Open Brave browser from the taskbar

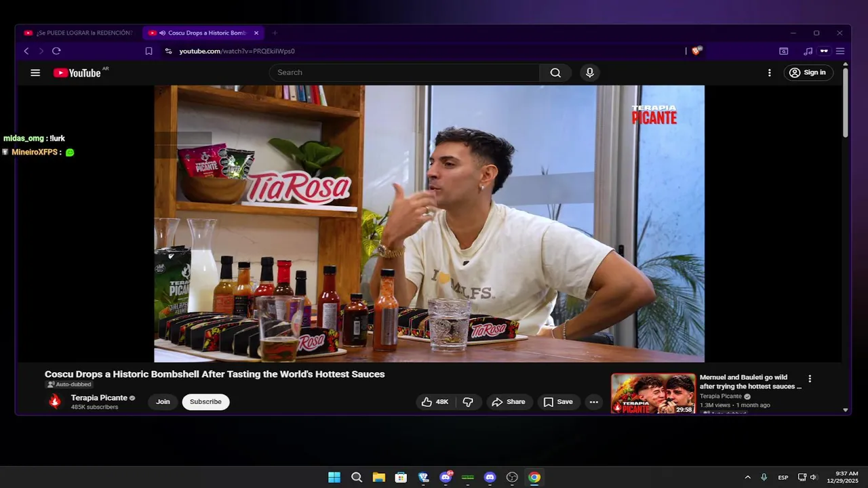[x=423, y=477]
